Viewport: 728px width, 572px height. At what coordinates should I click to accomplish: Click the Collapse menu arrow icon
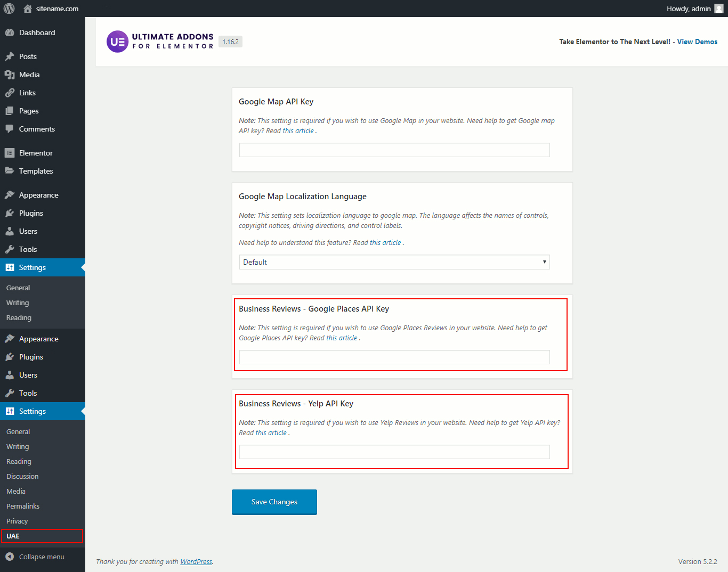[10, 557]
